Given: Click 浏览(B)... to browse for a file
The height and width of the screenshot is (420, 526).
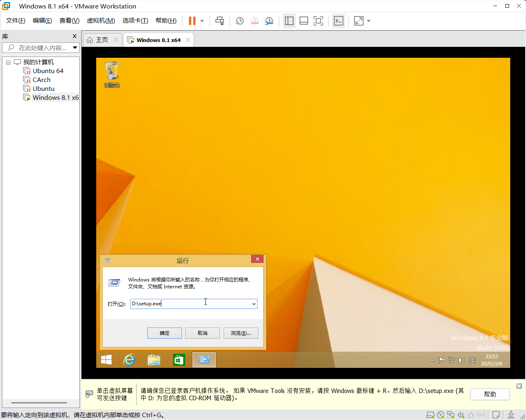Looking at the screenshot, I should (x=241, y=333).
